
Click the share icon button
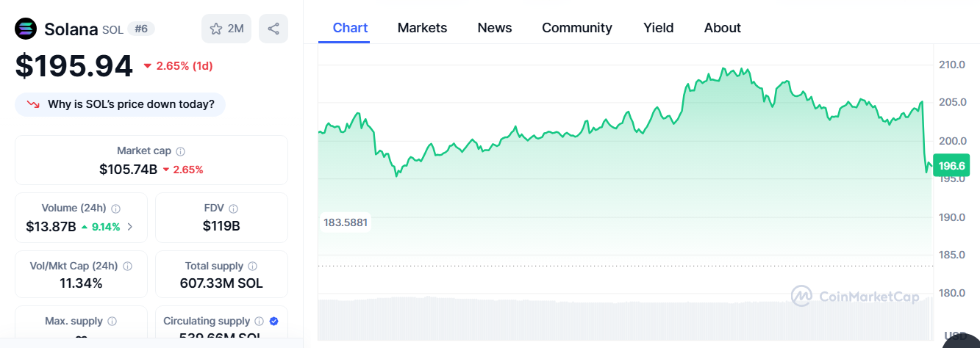point(273,29)
